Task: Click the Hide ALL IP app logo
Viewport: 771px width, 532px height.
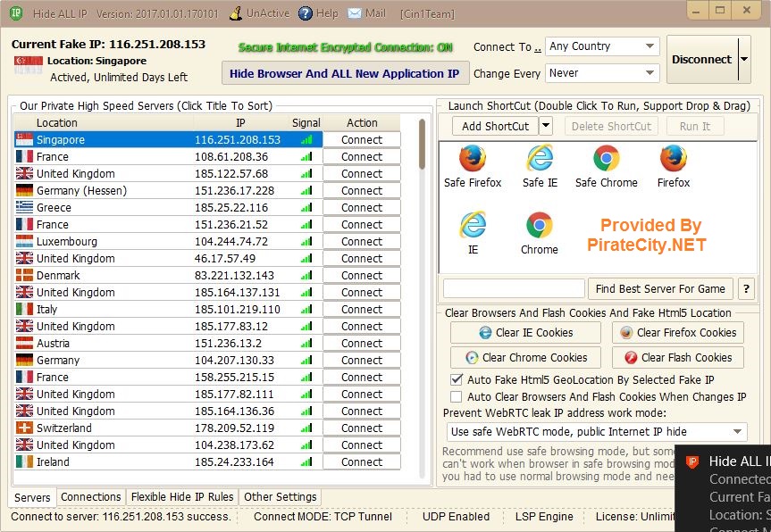Action: pyautogui.click(x=16, y=12)
